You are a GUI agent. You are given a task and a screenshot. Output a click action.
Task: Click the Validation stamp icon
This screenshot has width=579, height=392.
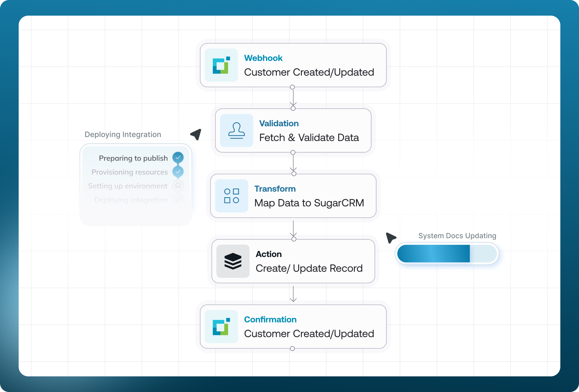(237, 130)
